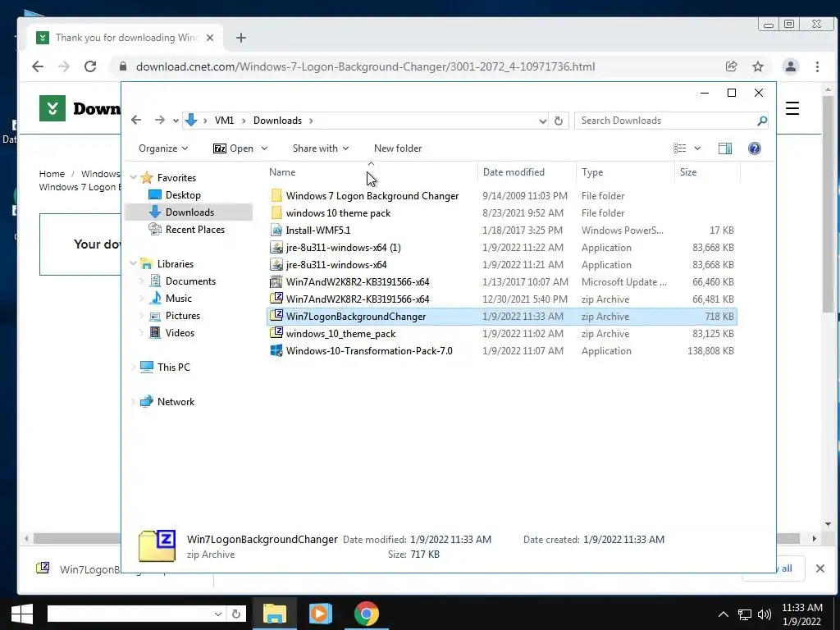Open recent locations dropdown in Explorer
The image size is (840, 630).
point(176,121)
